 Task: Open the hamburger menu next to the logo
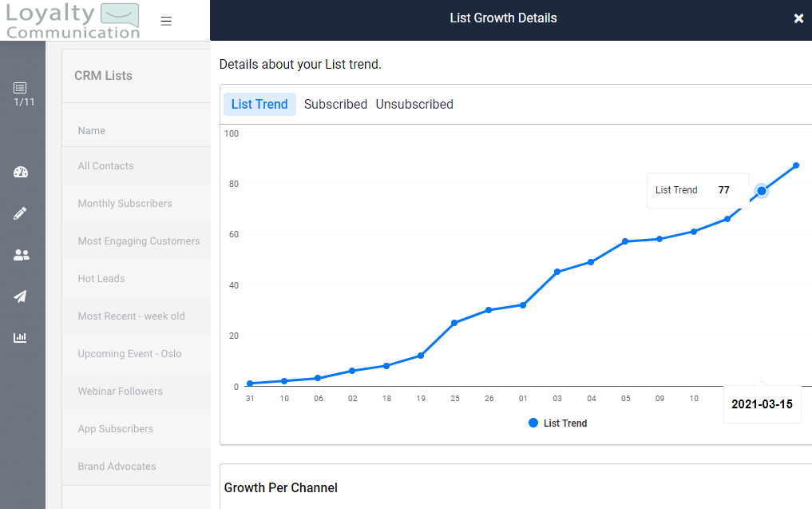point(166,20)
